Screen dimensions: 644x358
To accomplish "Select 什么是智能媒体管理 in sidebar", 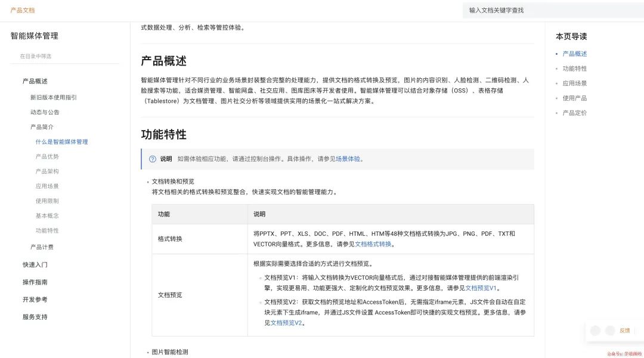I will tap(61, 142).
